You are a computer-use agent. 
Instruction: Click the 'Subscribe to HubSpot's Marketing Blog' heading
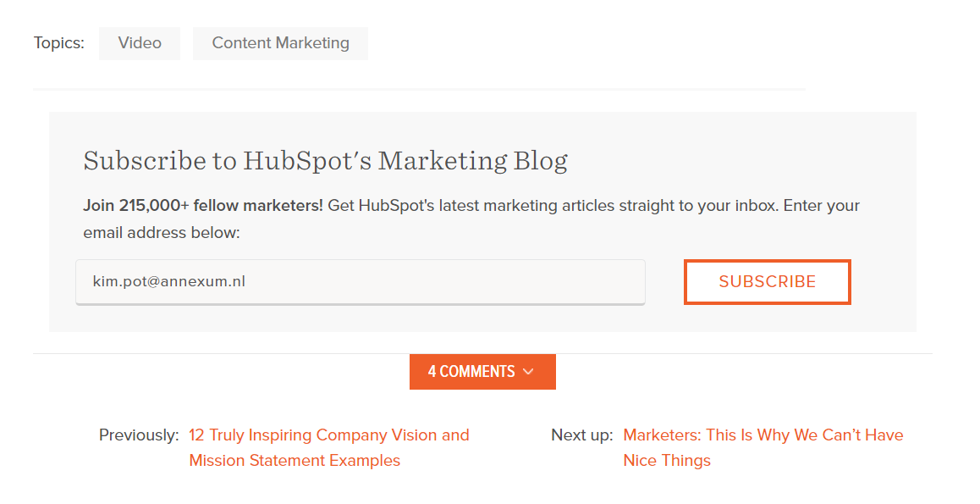click(x=325, y=160)
